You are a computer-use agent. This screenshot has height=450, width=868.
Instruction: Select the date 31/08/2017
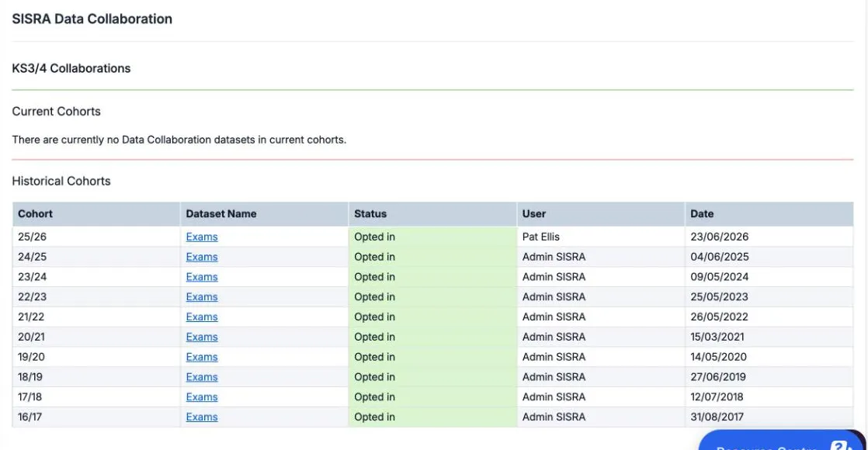click(717, 417)
